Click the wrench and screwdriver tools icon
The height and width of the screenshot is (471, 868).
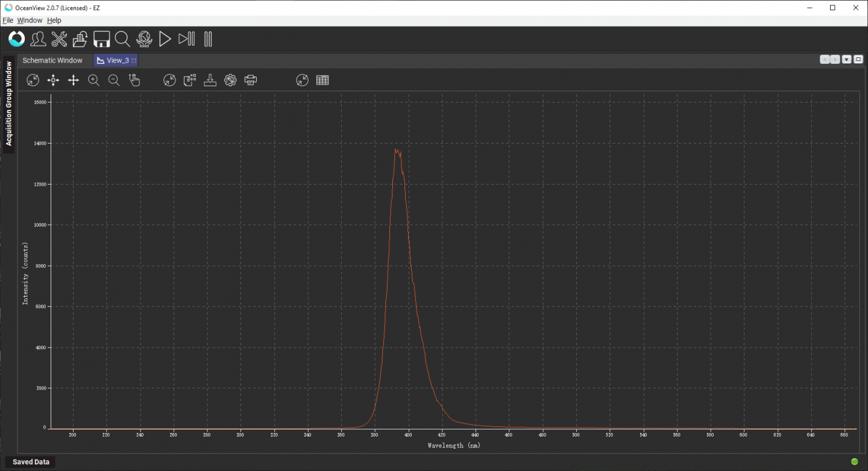[x=59, y=40]
